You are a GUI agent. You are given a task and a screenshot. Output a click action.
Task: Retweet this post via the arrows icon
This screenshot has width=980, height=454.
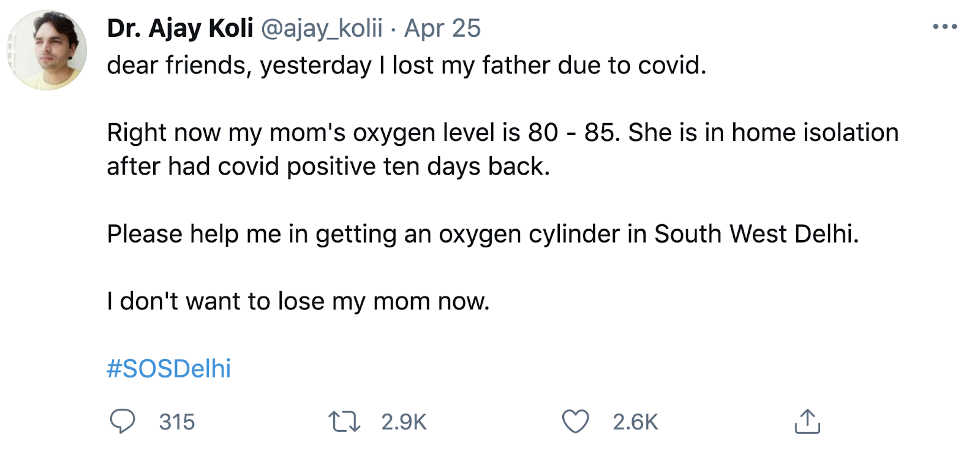coord(344,422)
